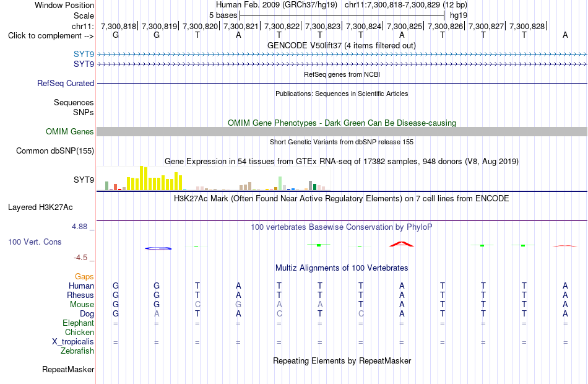Open '100 vertebrates Basewise Conservation by PhyloP' title
The height and width of the screenshot is (384, 588).
[342, 227]
